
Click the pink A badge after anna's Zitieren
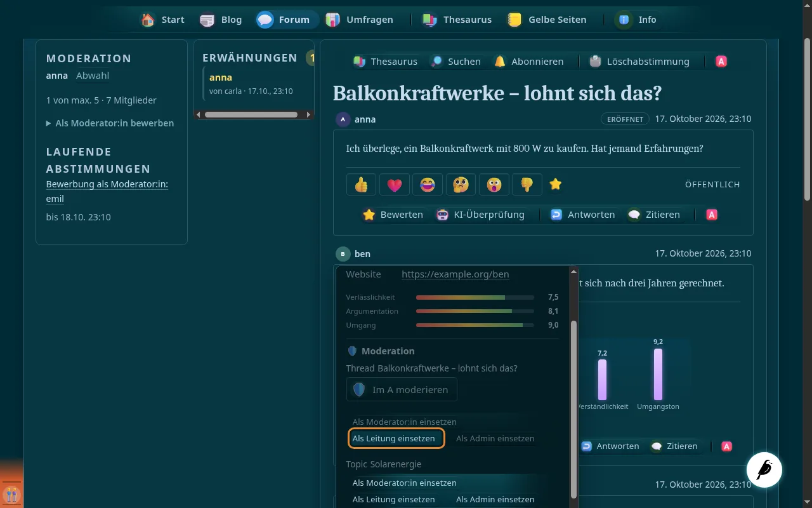(712, 215)
